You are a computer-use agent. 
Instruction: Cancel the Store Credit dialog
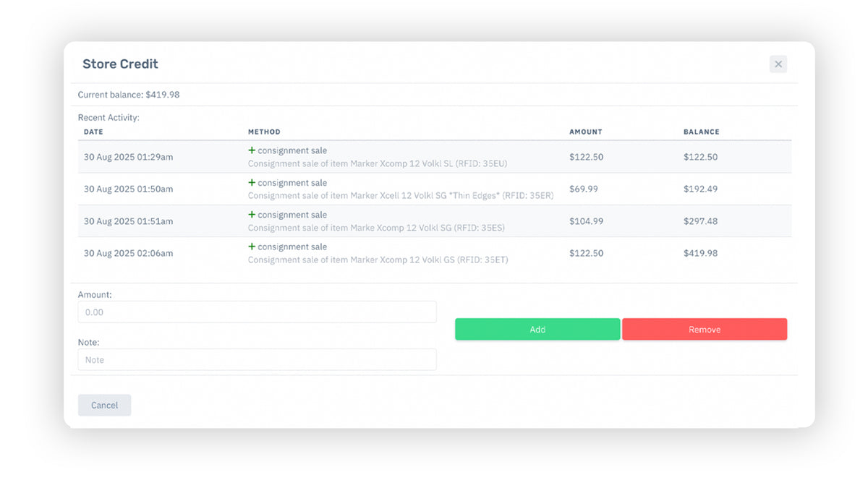tap(104, 405)
